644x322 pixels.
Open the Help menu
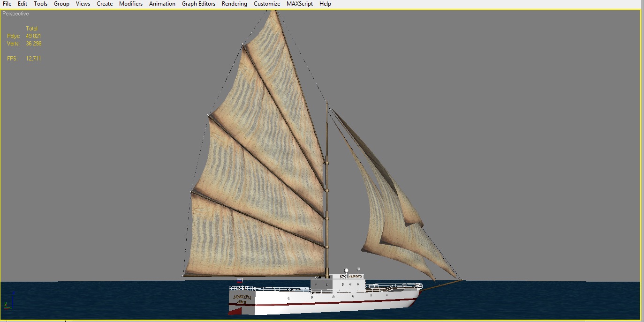325,4
